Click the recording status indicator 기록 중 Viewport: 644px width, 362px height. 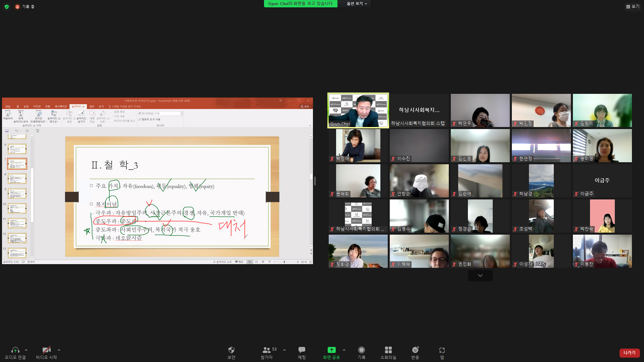[25, 6]
